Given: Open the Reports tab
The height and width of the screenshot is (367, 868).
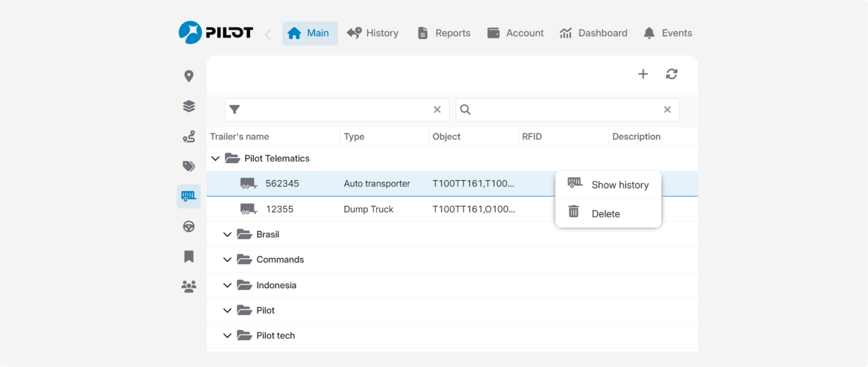Looking at the screenshot, I should click(444, 33).
